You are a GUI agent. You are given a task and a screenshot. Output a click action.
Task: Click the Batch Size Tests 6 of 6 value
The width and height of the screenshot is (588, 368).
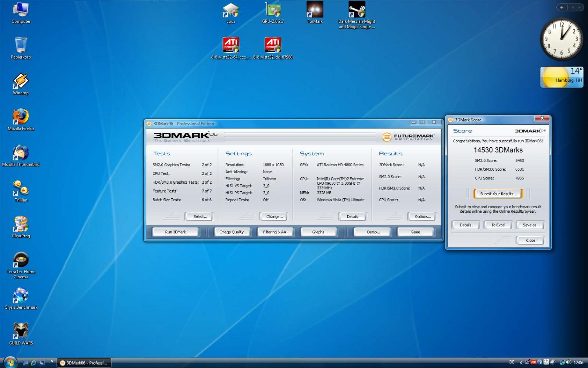pos(207,200)
